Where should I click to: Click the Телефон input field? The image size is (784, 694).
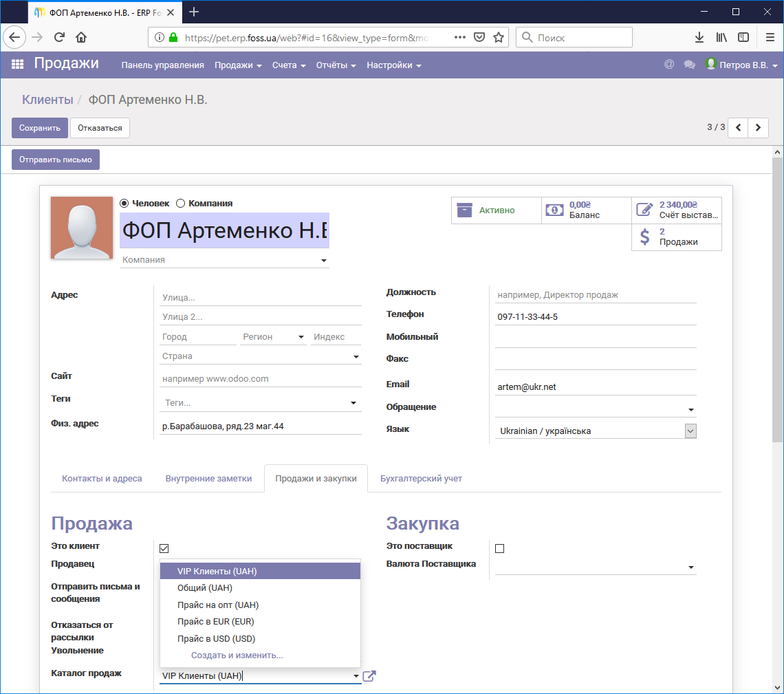coord(596,317)
